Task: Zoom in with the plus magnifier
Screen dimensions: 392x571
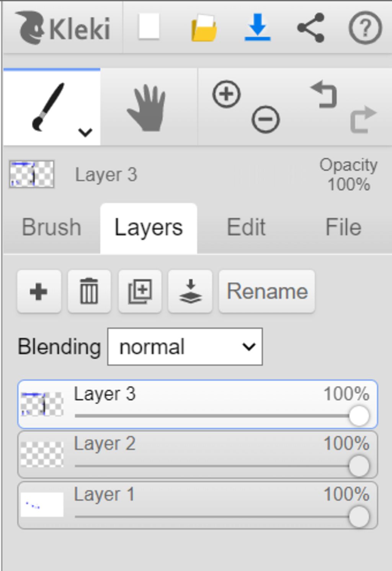Action: [x=227, y=94]
